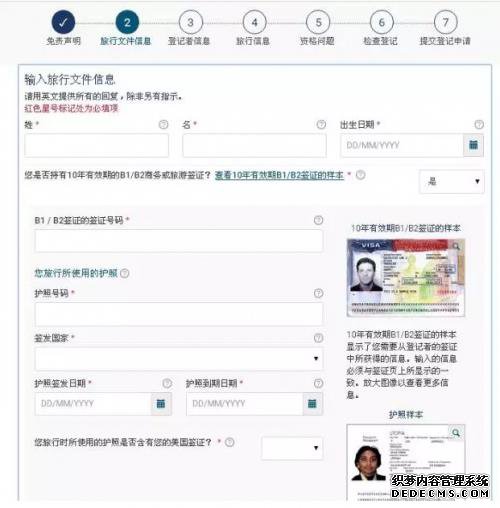Image resolution: width=500 pixels, height=508 pixels.
Task: Open 查看10年有效期B1/B2签证的样本 link
Action: [x=279, y=175]
